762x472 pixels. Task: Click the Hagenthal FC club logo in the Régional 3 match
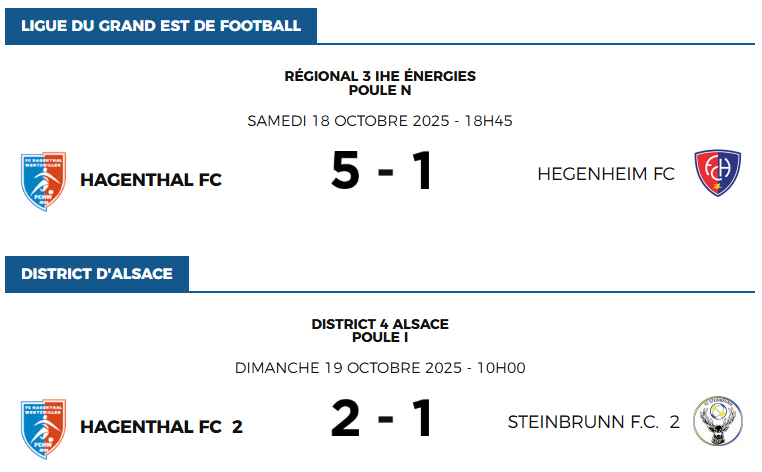coord(43,181)
